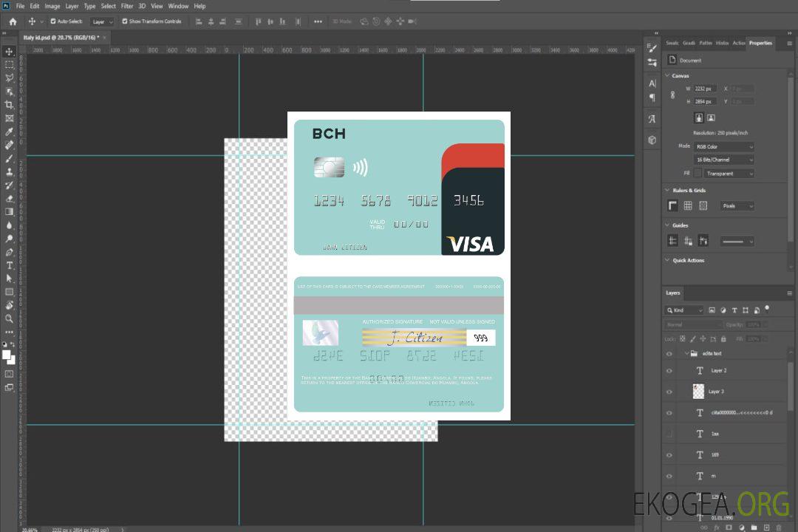This screenshot has height=532, width=798.
Task: Select the Rectangular Marquee tool
Action: click(9, 65)
